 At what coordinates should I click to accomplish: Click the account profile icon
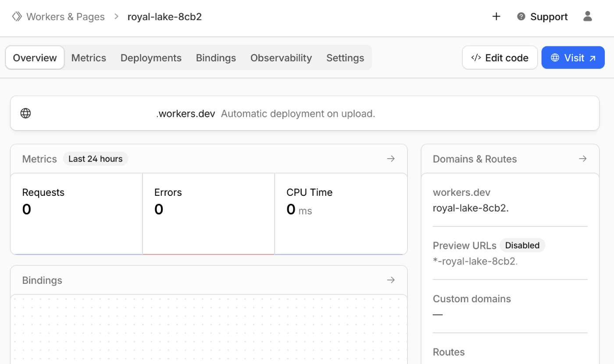[587, 16]
